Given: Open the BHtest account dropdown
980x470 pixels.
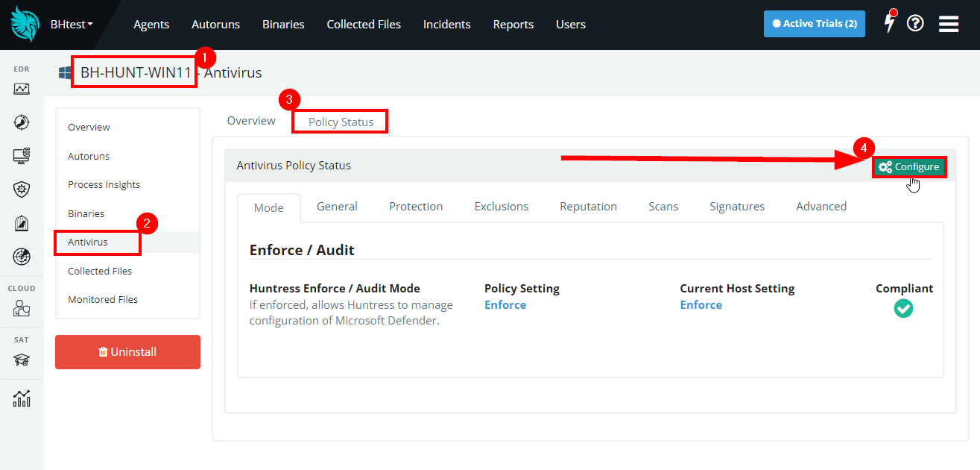Looking at the screenshot, I should pyautogui.click(x=72, y=24).
